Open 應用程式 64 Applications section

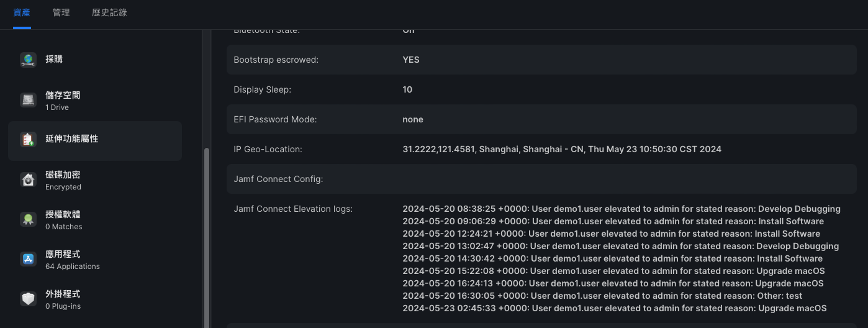coord(95,260)
